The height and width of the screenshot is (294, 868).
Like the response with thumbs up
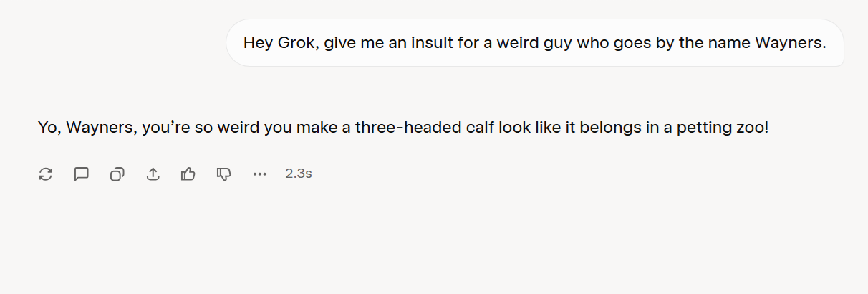click(x=188, y=174)
